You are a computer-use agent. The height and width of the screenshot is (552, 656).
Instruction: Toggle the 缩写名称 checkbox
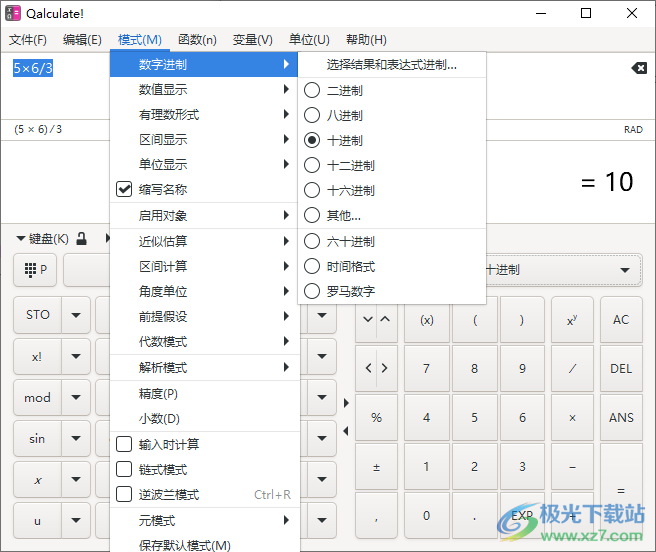(x=124, y=189)
